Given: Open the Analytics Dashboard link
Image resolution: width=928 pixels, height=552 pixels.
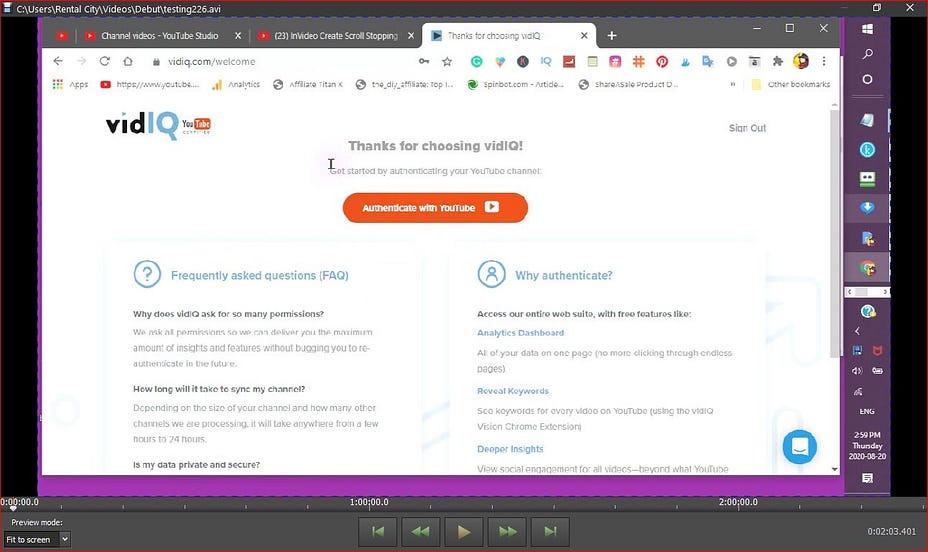Looking at the screenshot, I should pyautogui.click(x=520, y=333).
